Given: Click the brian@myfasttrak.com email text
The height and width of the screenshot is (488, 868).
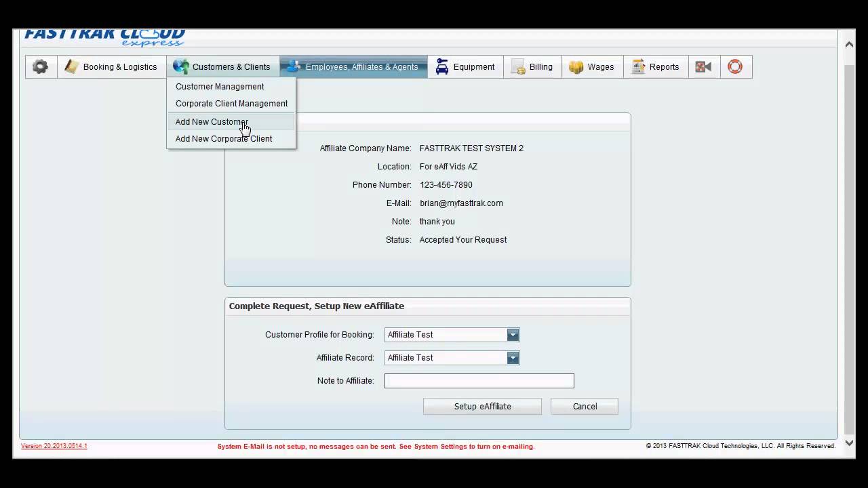Looking at the screenshot, I should click(461, 203).
